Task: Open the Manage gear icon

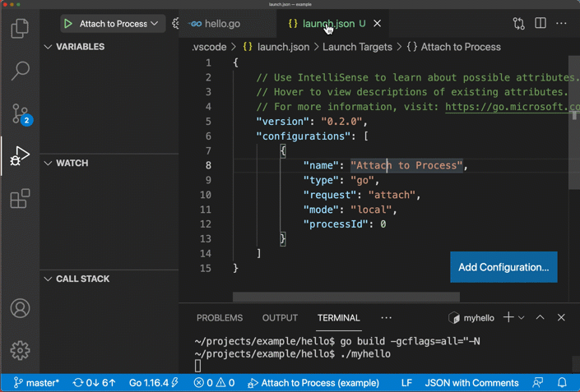Action: coord(20,350)
